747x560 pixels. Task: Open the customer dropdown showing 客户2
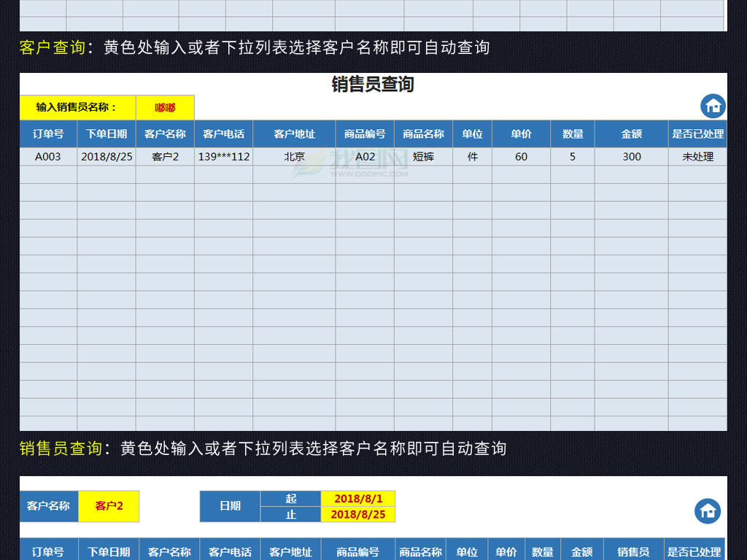coord(108,506)
